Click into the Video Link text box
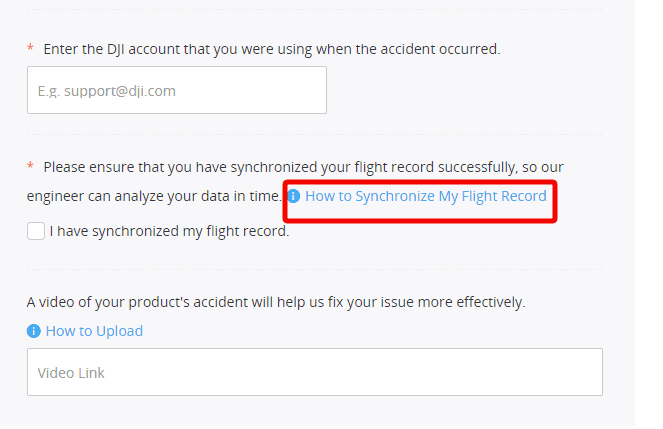The width and height of the screenshot is (663, 429). pyautogui.click(x=314, y=372)
